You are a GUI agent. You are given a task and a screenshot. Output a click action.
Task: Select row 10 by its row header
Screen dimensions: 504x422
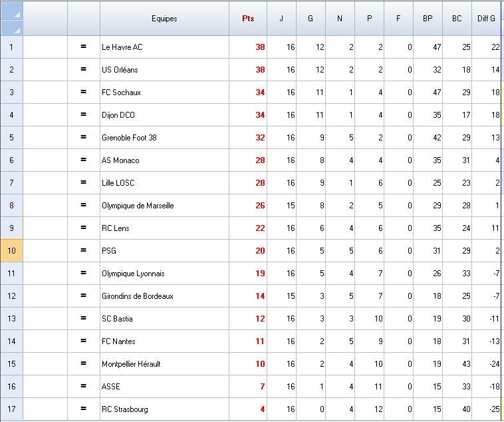click(11, 251)
